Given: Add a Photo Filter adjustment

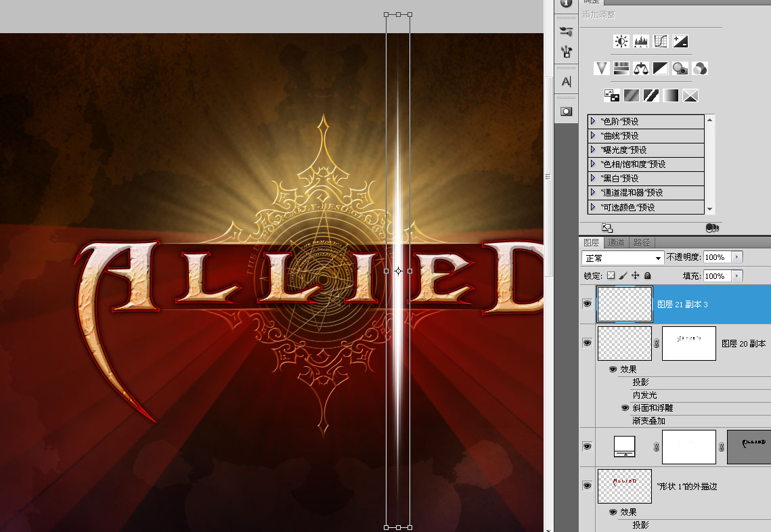Looking at the screenshot, I should 680,68.
